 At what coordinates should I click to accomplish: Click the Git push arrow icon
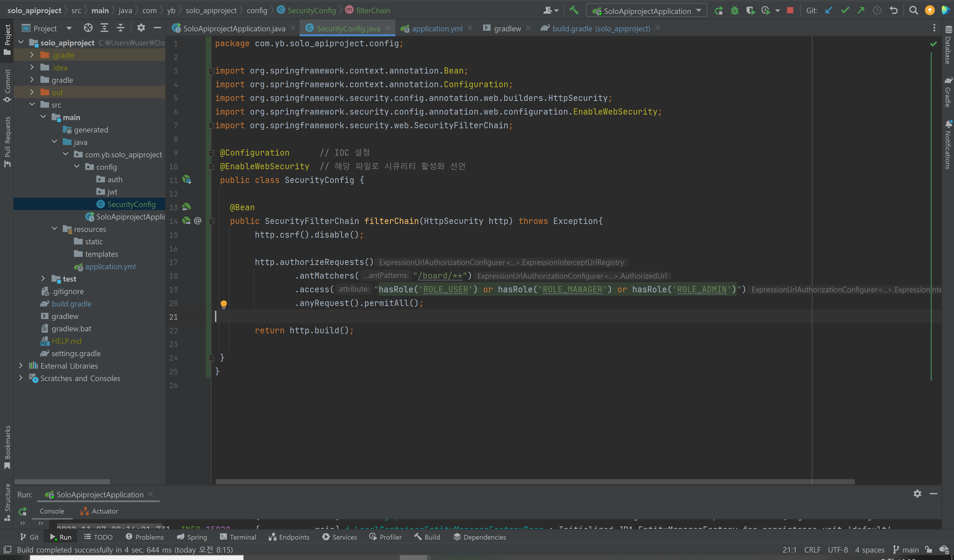[x=861, y=10]
